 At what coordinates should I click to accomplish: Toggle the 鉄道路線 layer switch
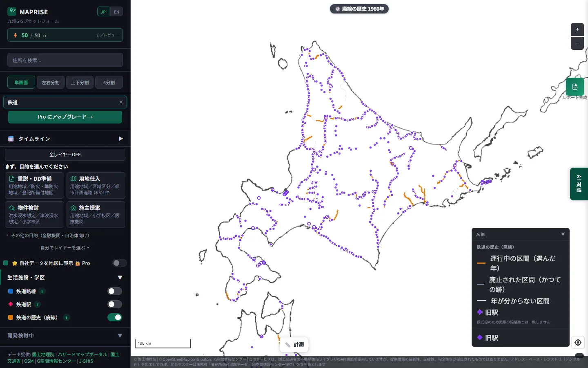(x=115, y=291)
